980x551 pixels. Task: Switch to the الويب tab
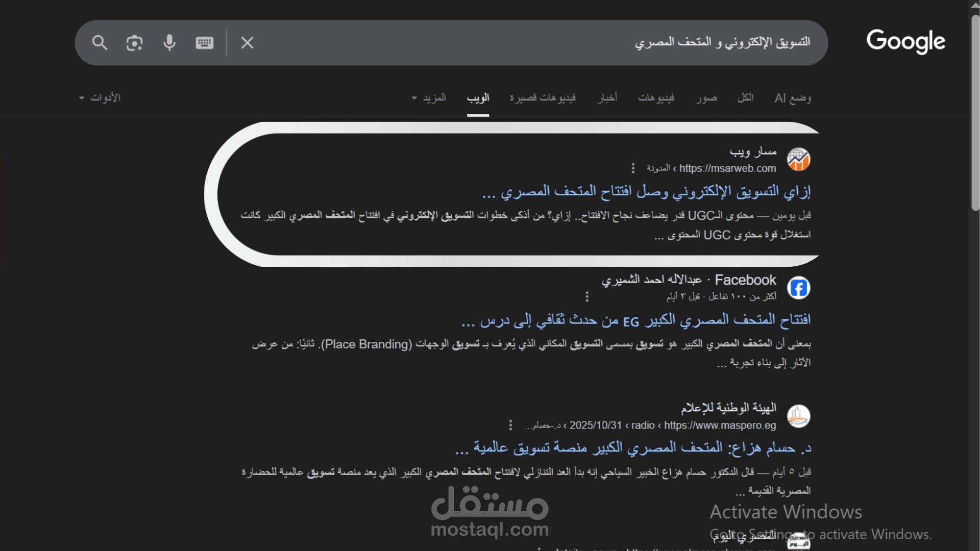click(478, 97)
